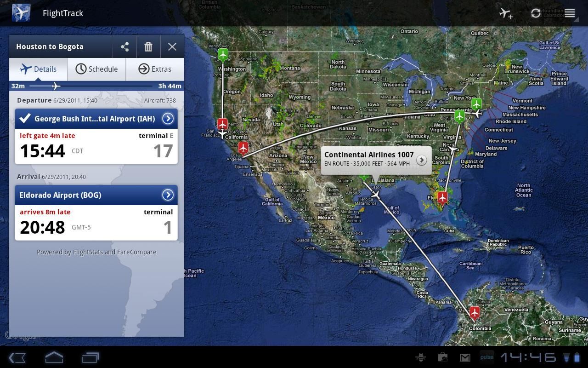Open George Bush Intercontinental Airport details arrow
Image resolution: width=588 pixels, height=368 pixels.
[168, 118]
